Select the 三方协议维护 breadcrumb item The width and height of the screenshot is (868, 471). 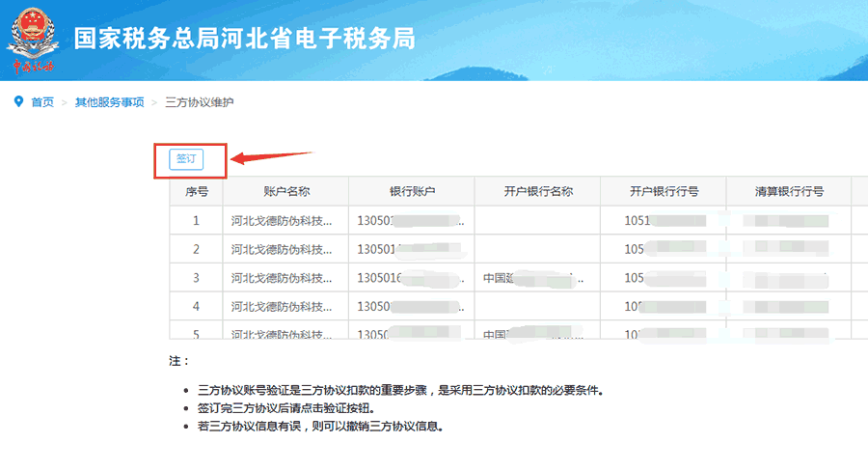[x=200, y=102]
